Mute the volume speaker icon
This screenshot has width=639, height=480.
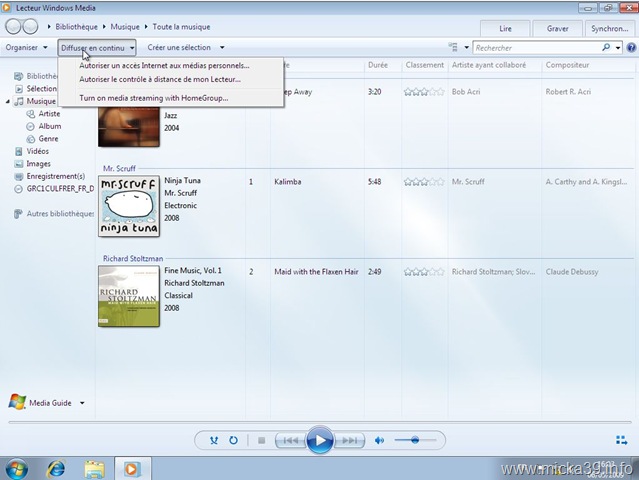coord(379,440)
